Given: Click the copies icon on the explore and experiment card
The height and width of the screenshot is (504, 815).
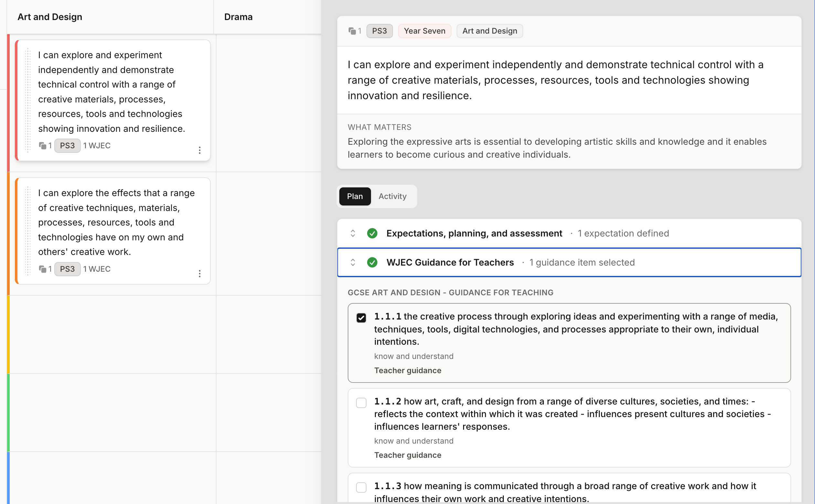Looking at the screenshot, I should click(x=42, y=146).
